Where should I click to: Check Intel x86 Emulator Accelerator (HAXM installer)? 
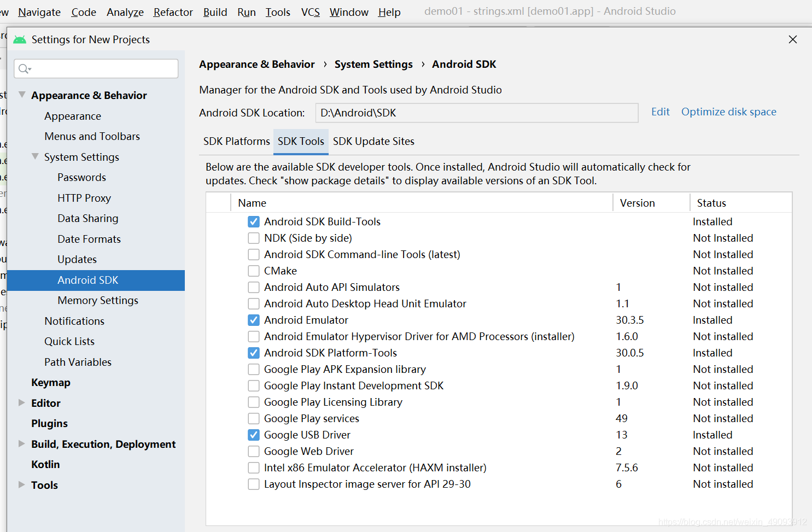[254, 467]
